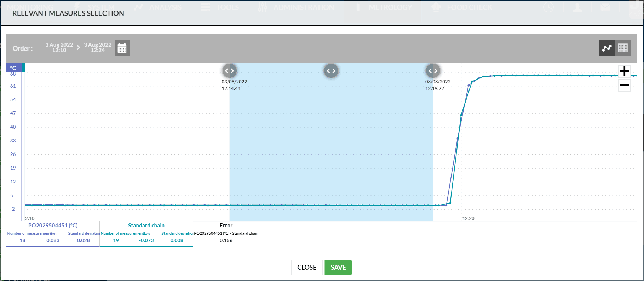The width and height of the screenshot is (644, 281).
Task: Click the °C axis unit label
Action: tap(13, 68)
